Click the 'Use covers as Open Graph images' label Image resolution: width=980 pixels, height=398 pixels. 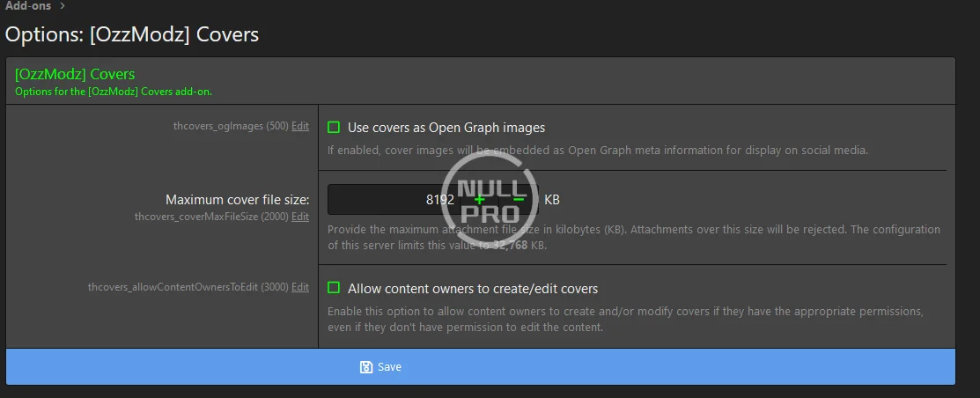tap(446, 128)
